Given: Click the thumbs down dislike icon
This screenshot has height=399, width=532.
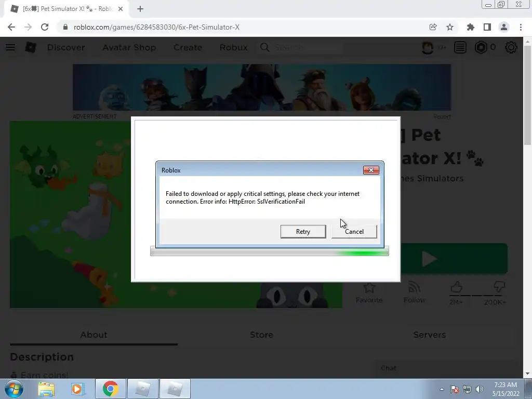Looking at the screenshot, I should pyautogui.click(x=499, y=287).
